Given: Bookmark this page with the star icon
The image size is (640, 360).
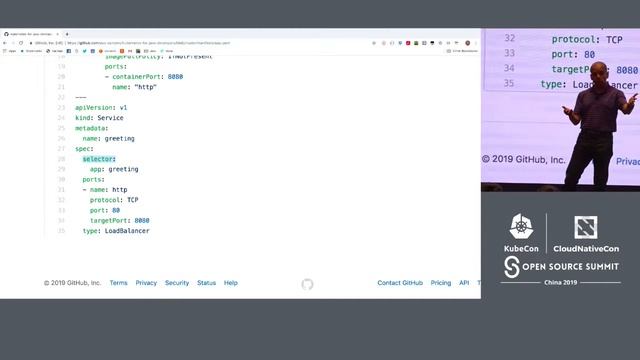Looking at the screenshot, I should pos(374,43).
